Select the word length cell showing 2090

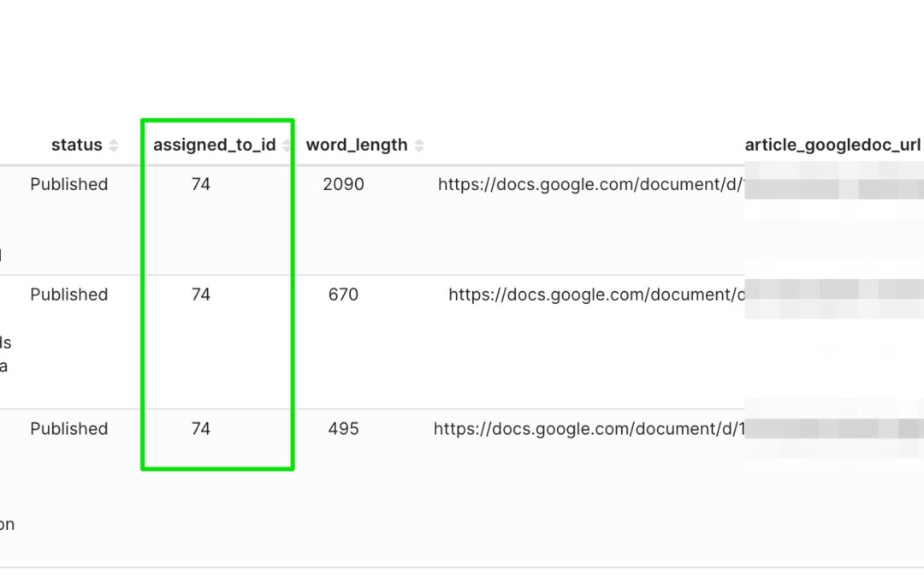(343, 184)
